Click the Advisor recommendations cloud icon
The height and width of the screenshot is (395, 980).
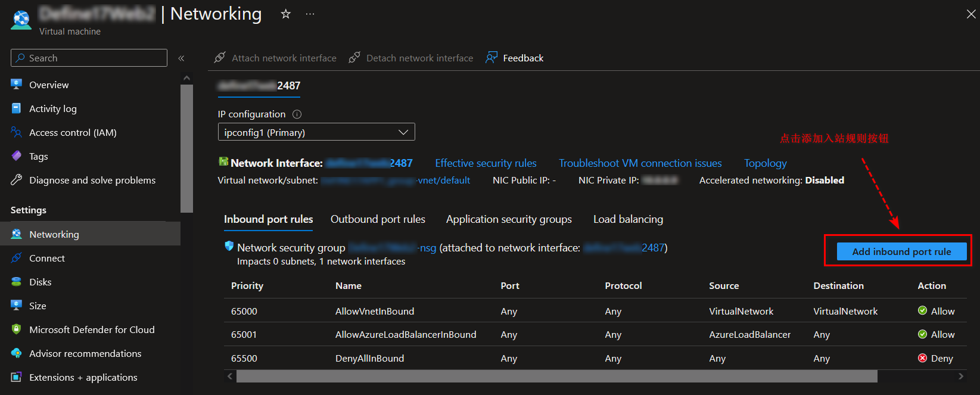tap(17, 353)
